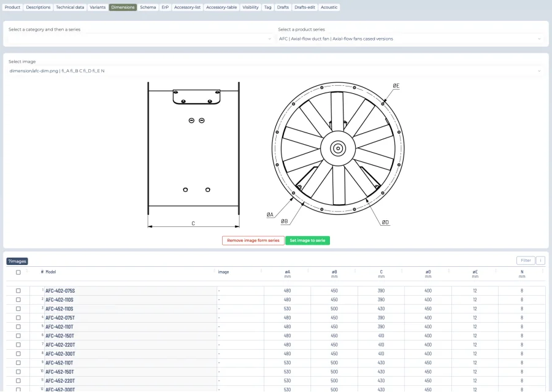Click the fan dimension drawing image
The image size is (552, 392).
(275, 155)
